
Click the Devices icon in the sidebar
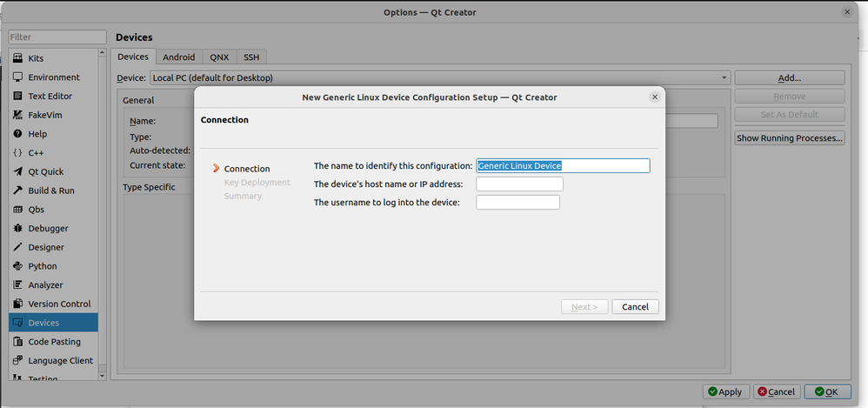coord(17,322)
